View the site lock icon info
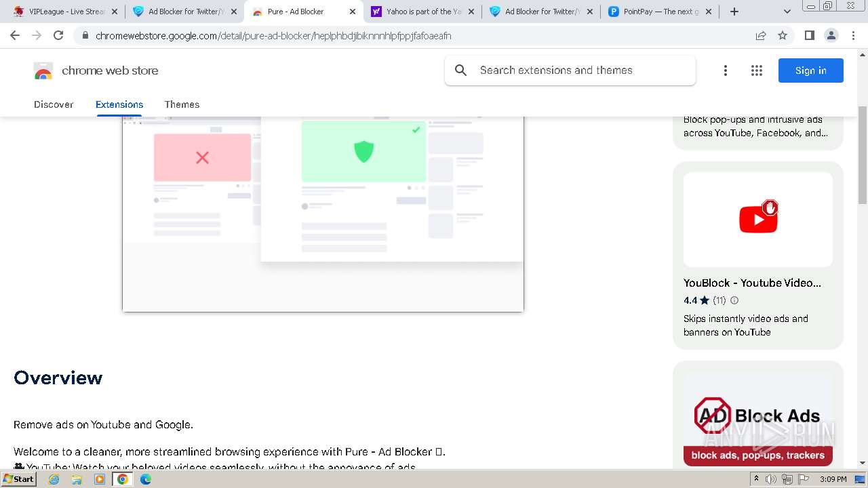This screenshot has width=868, height=488. coord(85,35)
